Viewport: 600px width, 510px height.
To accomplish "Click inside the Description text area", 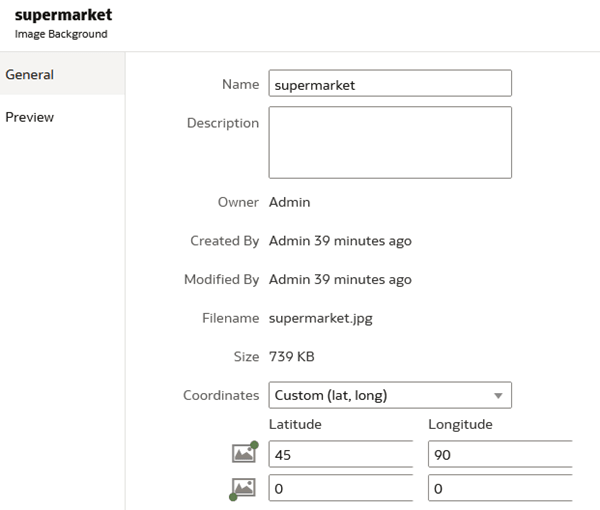I will click(390, 142).
